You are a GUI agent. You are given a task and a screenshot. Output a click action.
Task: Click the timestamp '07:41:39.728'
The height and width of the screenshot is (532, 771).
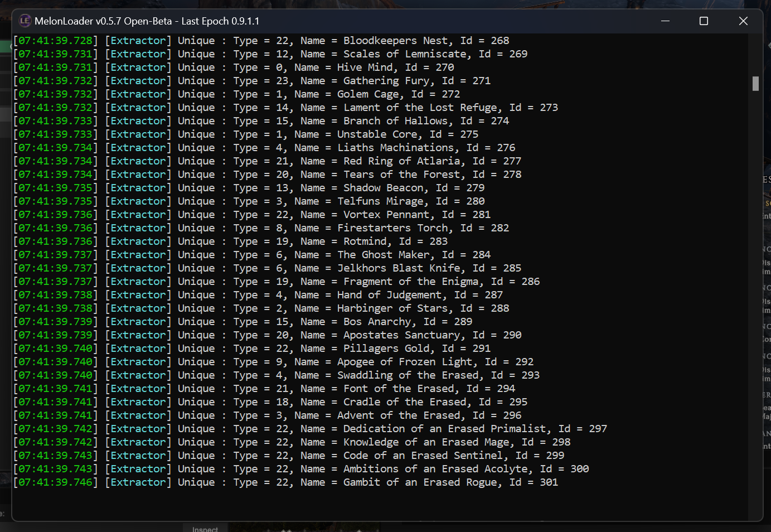pos(56,41)
